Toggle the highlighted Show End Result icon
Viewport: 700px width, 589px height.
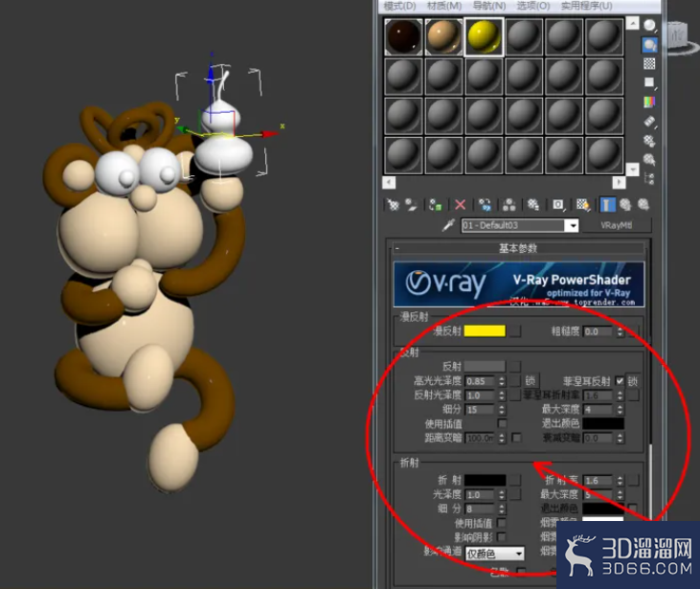pyautogui.click(x=607, y=205)
